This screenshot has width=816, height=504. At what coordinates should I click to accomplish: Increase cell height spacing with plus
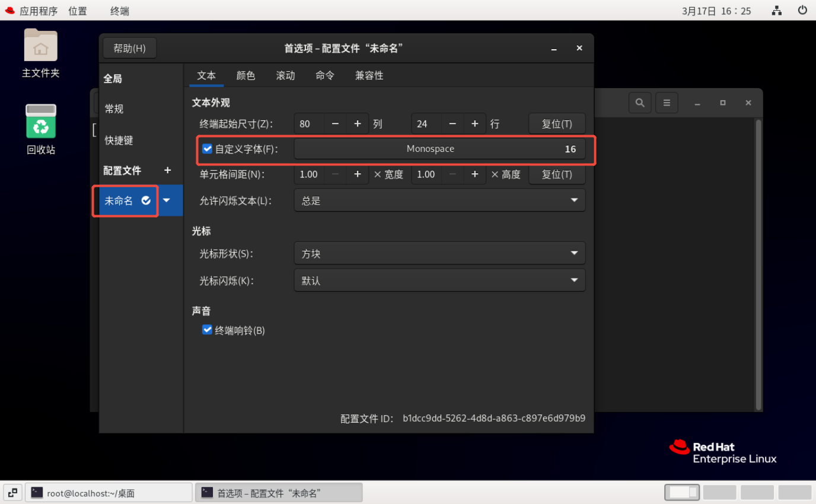pyautogui.click(x=475, y=174)
